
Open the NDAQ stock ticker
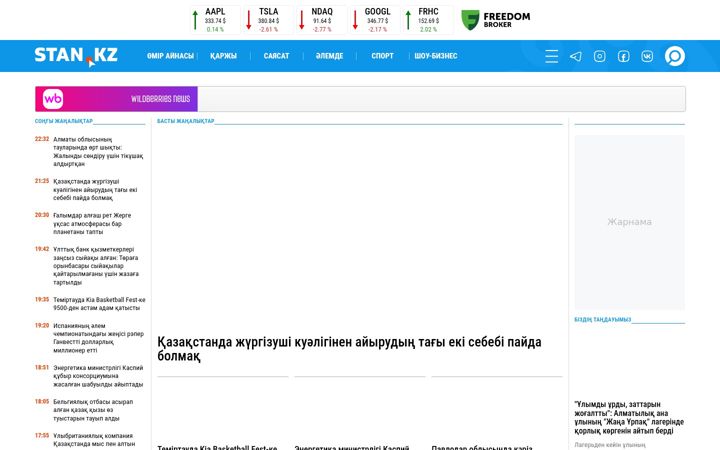pos(321,20)
